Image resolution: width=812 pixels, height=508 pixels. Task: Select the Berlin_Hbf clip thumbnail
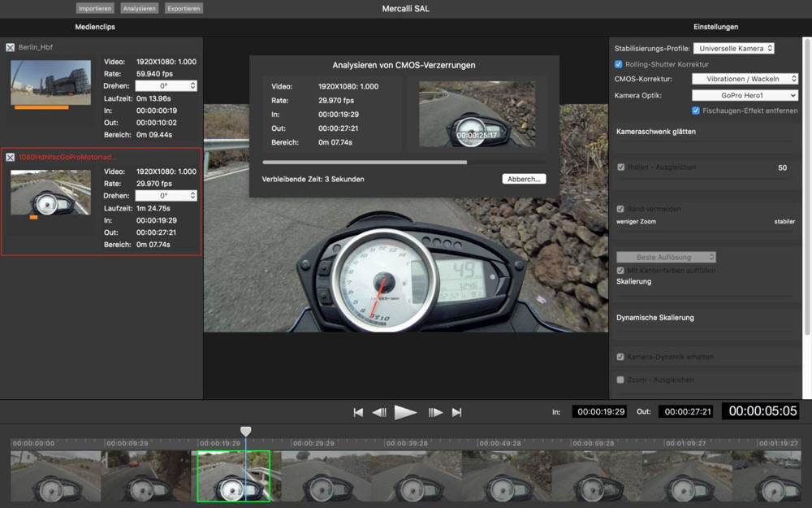50,81
